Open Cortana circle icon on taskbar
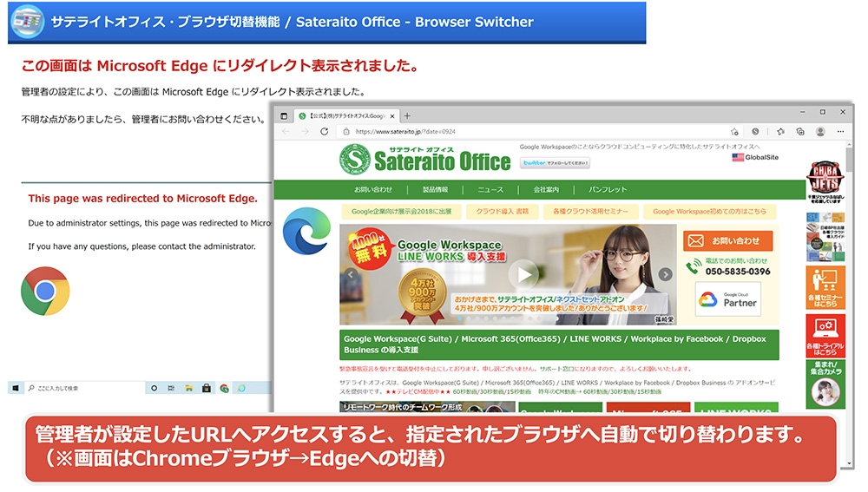The image size is (868, 492). pos(154,389)
